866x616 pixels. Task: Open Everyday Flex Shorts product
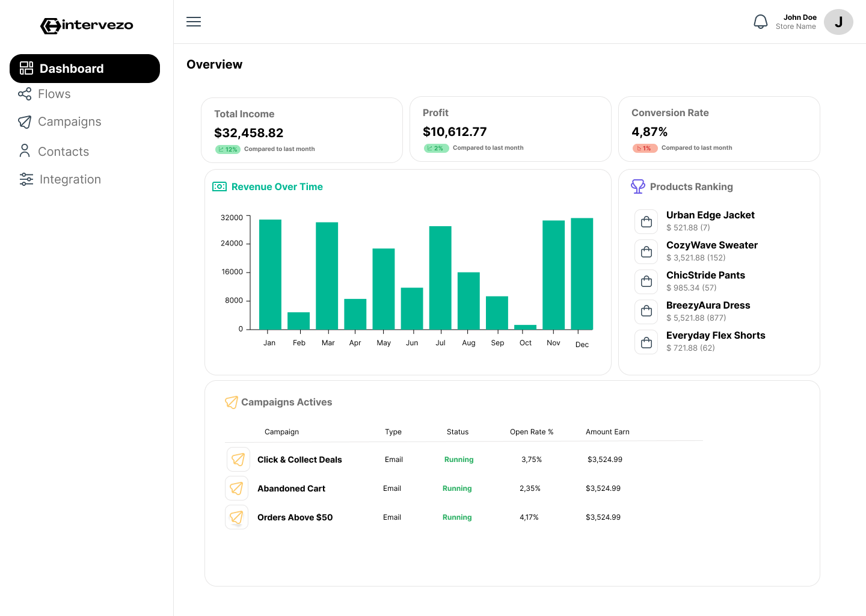(x=716, y=335)
